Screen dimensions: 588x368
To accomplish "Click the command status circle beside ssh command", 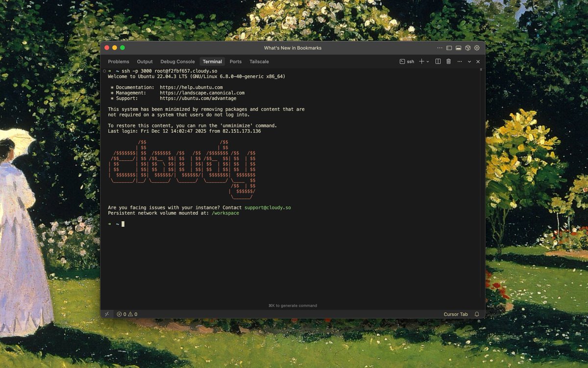I will click(x=104, y=71).
